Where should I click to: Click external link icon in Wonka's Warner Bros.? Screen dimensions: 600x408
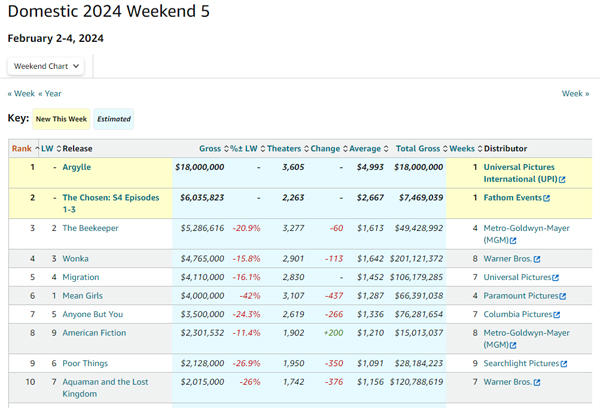pyautogui.click(x=537, y=259)
